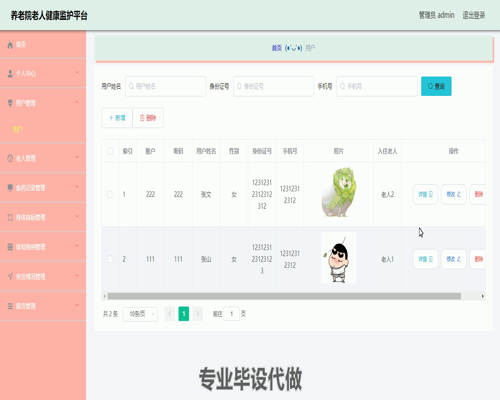500x400 pixels.
Task: Click 管理员 admin in the header
Action: click(436, 15)
